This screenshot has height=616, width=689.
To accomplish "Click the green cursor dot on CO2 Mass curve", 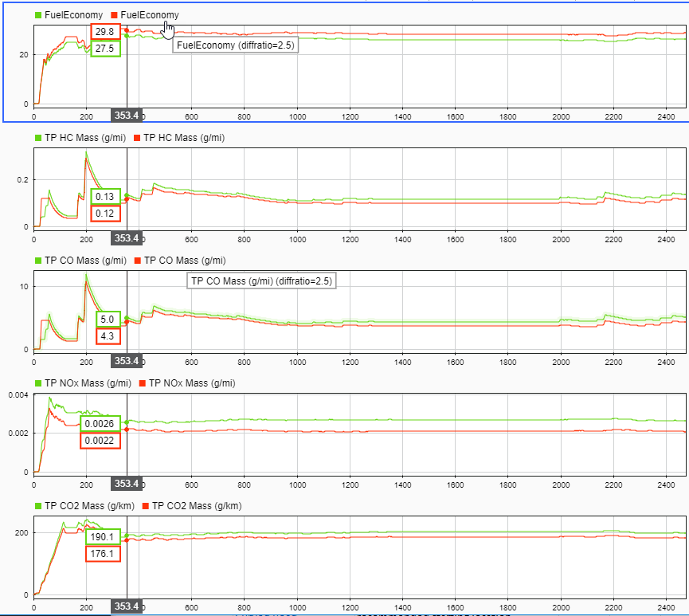I will tap(127, 536).
